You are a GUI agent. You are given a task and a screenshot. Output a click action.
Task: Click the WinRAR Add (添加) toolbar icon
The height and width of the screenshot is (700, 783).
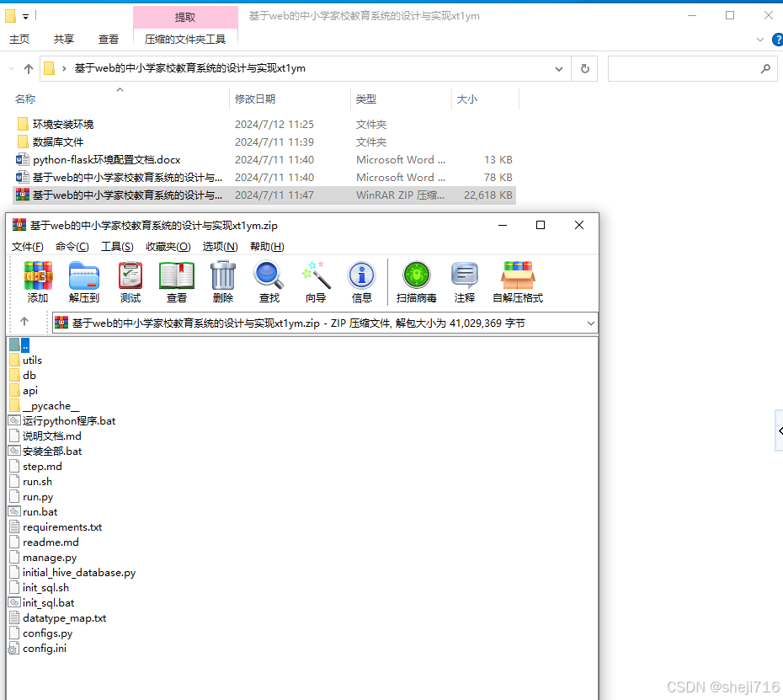coord(38,275)
